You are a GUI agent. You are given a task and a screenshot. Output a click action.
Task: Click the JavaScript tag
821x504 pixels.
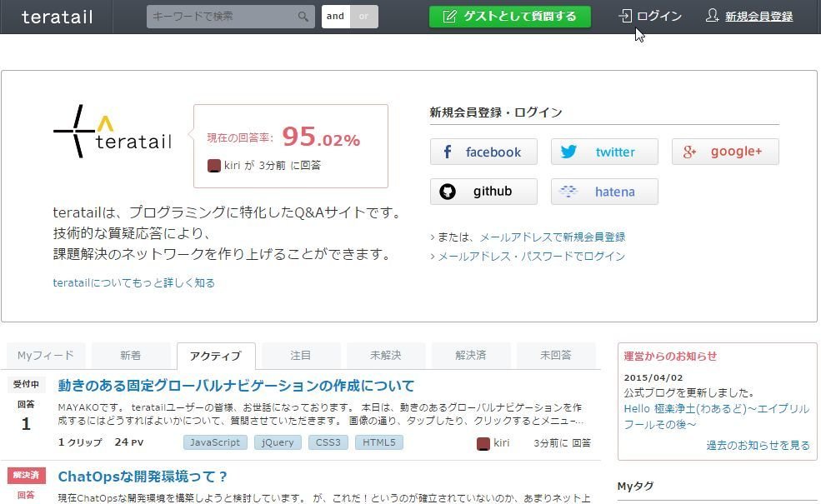(x=215, y=442)
